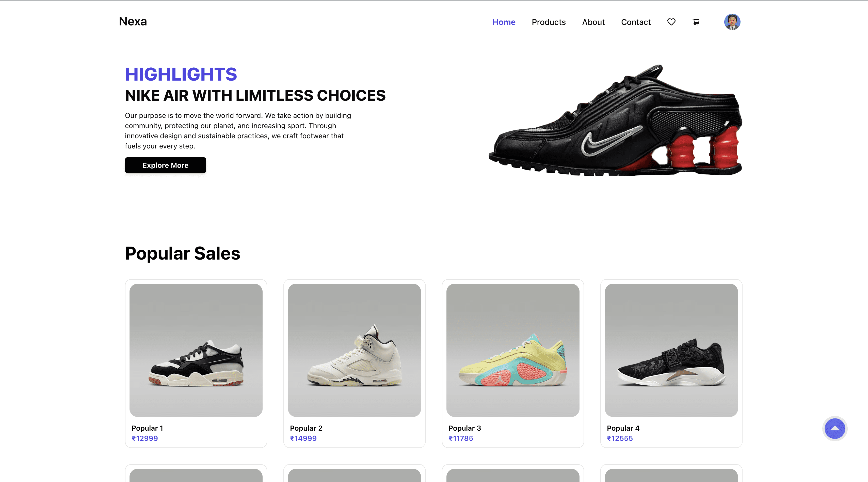The width and height of the screenshot is (868, 482).
Task: Click the Explore More button
Action: coord(165,165)
